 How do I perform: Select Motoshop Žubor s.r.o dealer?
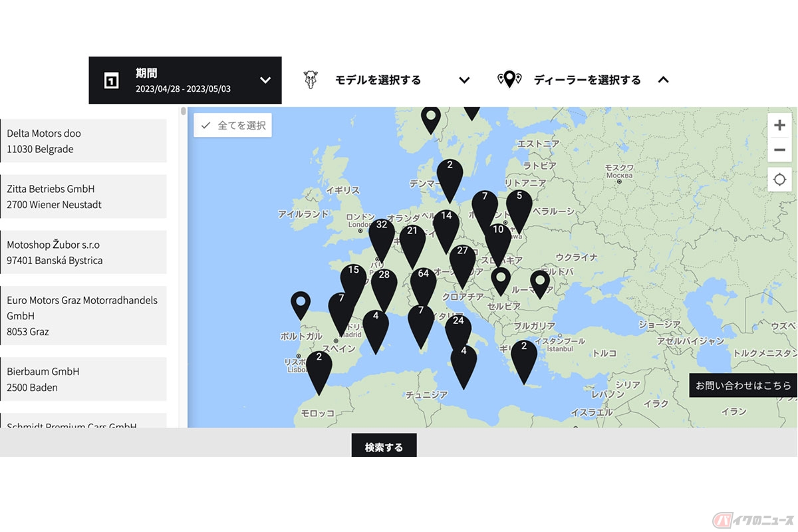[x=83, y=252]
